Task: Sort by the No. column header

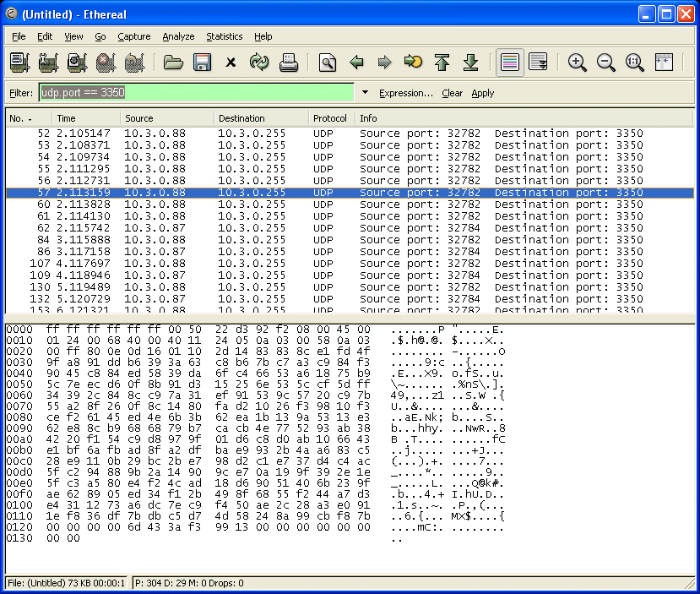Action: (x=29, y=118)
